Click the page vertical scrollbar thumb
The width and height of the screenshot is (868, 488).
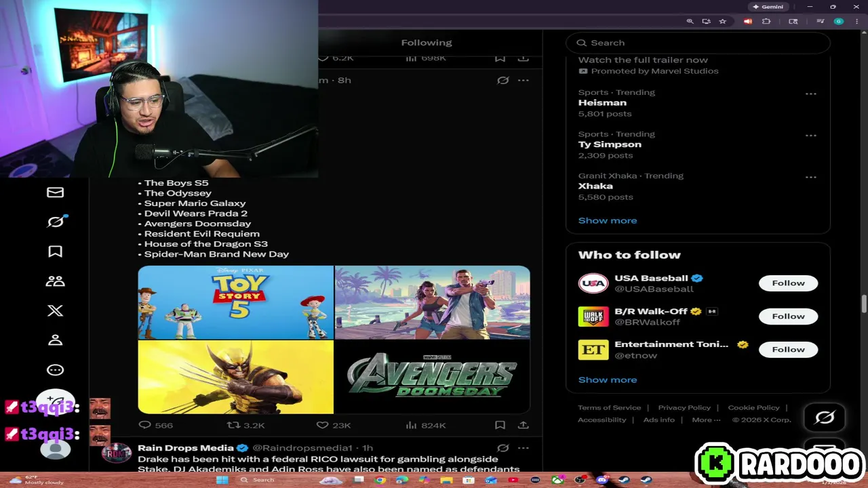pyautogui.click(x=864, y=304)
